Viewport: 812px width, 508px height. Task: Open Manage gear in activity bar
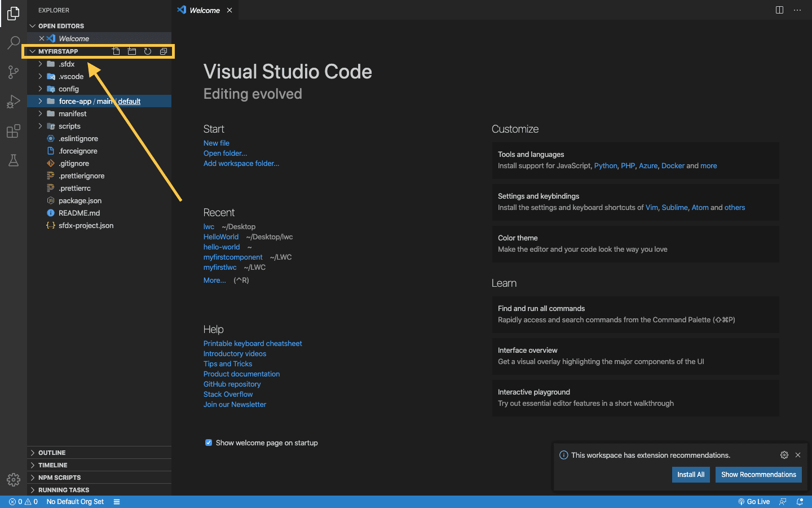(14, 480)
